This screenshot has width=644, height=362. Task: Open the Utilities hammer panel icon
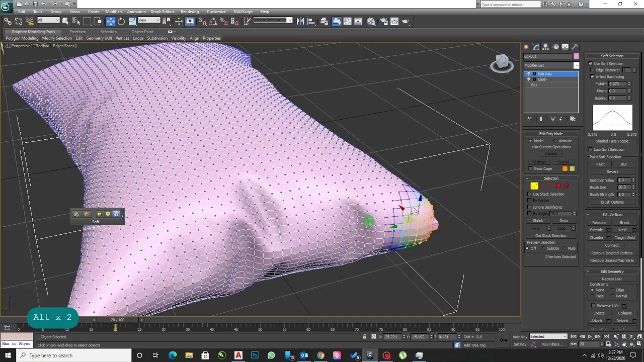pyautogui.click(x=575, y=47)
